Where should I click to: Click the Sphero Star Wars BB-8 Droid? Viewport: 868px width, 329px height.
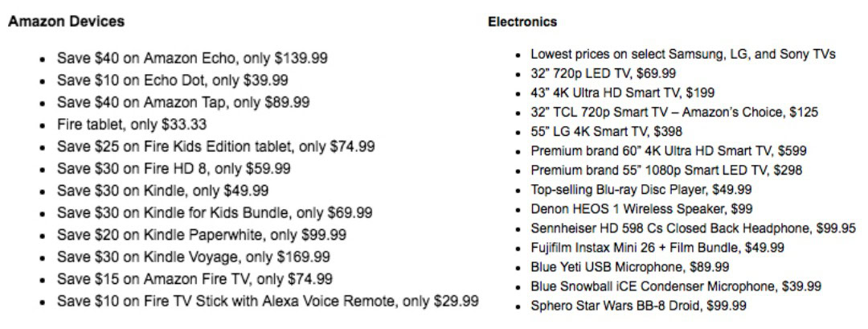637,306
